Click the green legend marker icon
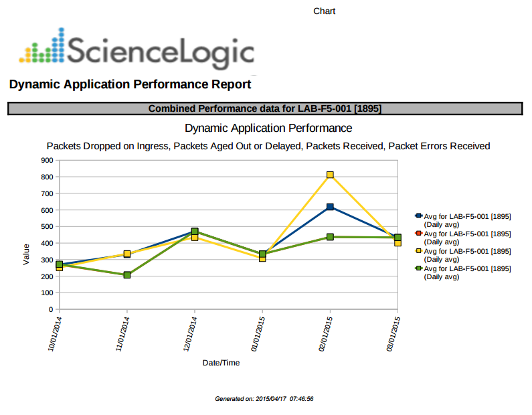 tap(419, 268)
